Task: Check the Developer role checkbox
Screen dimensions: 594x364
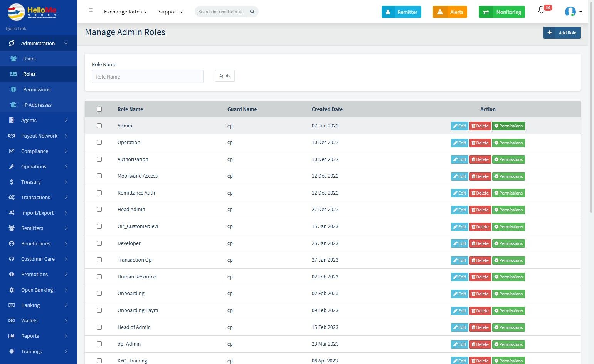Action: [99, 243]
